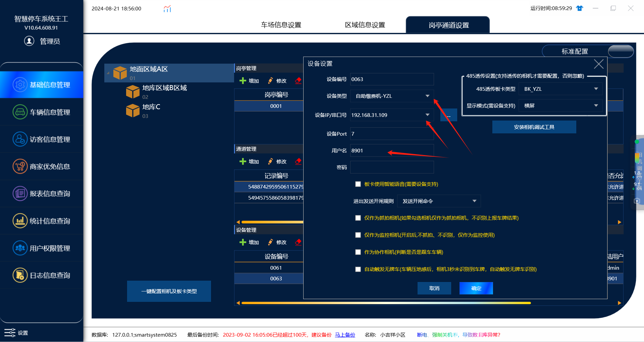Select 地库区域B区域 tree item
The image size is (644, 342).
[x=164, y=91]
